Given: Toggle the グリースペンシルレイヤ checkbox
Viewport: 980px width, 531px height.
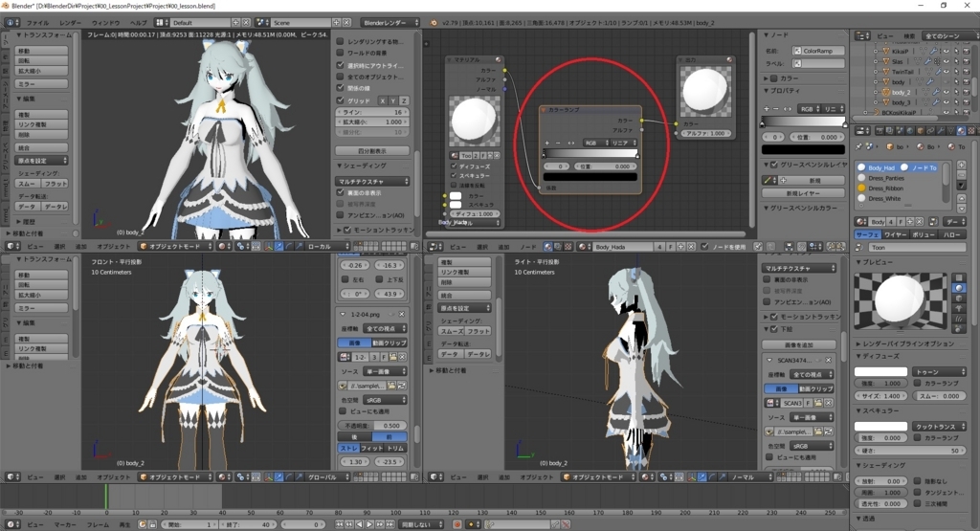Looking at the screenshot, I should [x=774, y=165].
